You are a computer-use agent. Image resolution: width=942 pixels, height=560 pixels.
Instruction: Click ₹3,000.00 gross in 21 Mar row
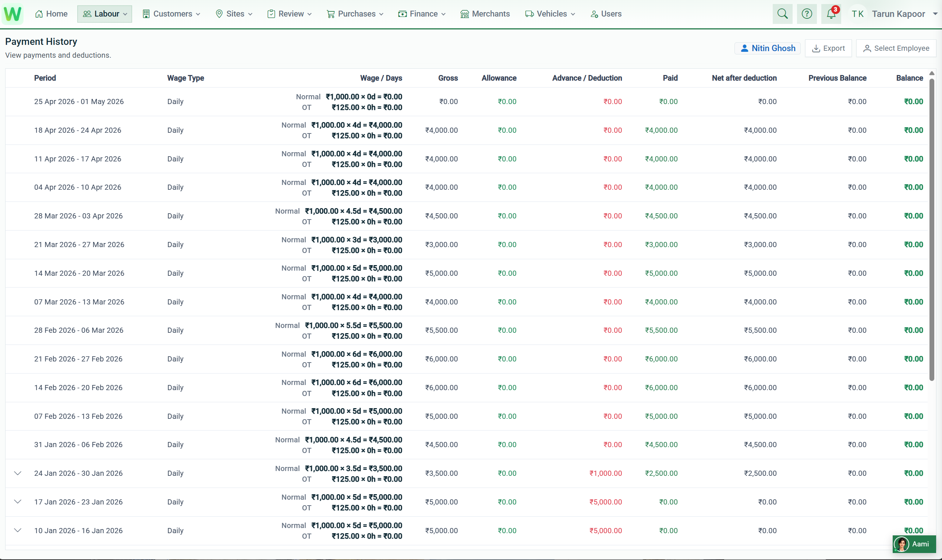point(441,245)
